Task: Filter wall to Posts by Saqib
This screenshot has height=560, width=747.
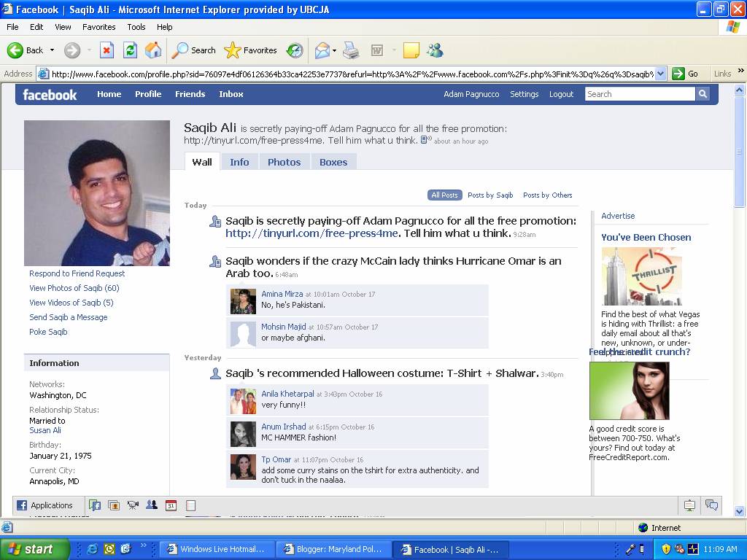Action: [490, 195]
